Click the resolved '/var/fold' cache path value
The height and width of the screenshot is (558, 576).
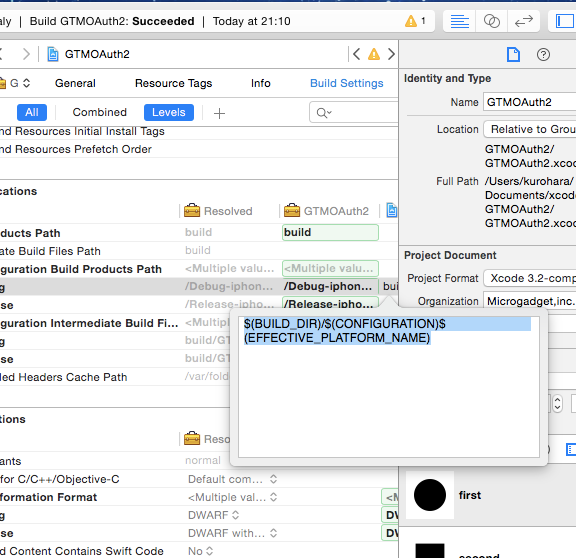pos(207,377)
